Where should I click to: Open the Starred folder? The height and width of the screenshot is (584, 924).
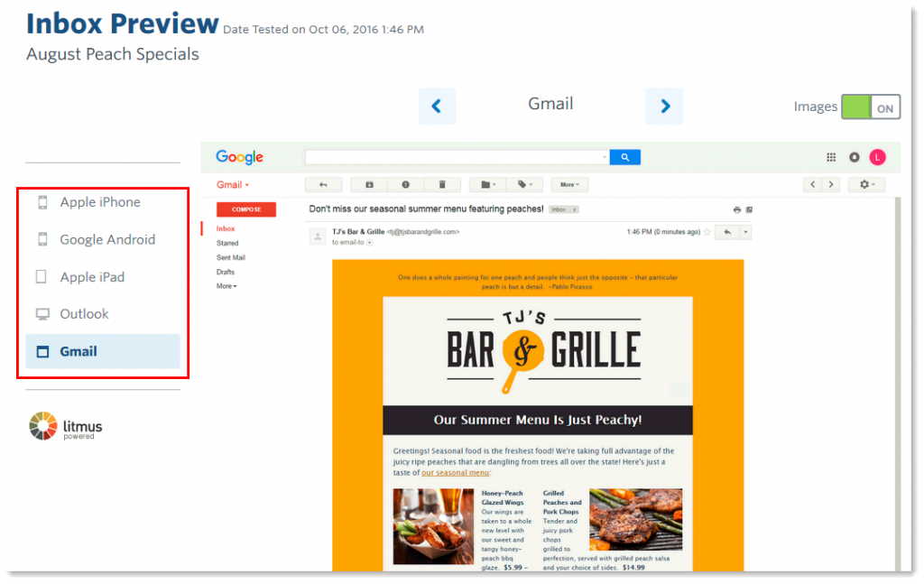(227, 243)
